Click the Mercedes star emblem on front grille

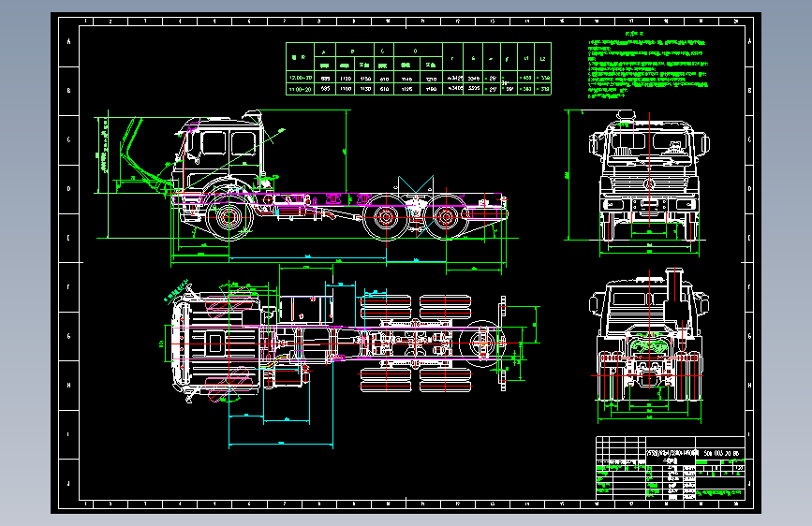click(x=649, y=183)
